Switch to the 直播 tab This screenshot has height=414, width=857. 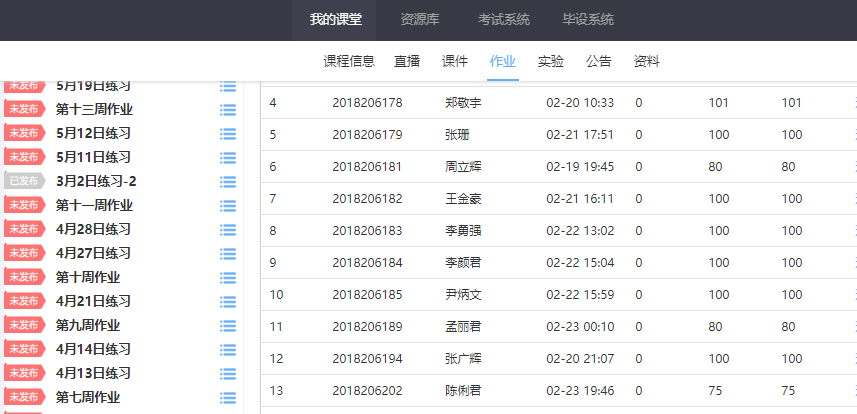407,61
